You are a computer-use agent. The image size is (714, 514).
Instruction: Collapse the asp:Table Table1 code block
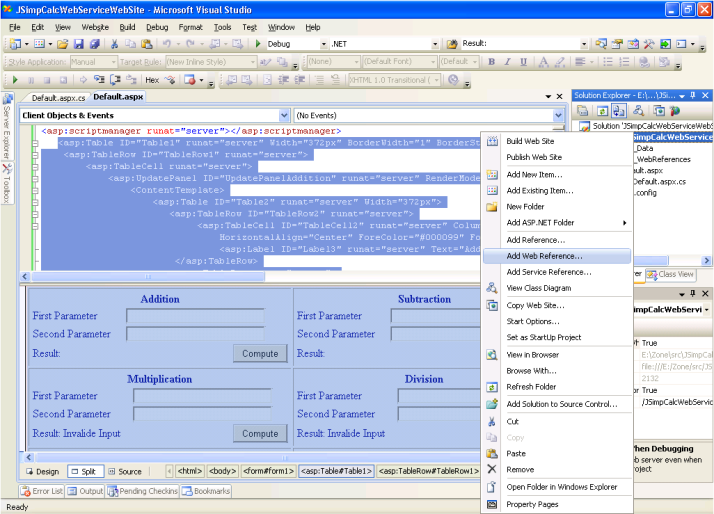(36, 143)
